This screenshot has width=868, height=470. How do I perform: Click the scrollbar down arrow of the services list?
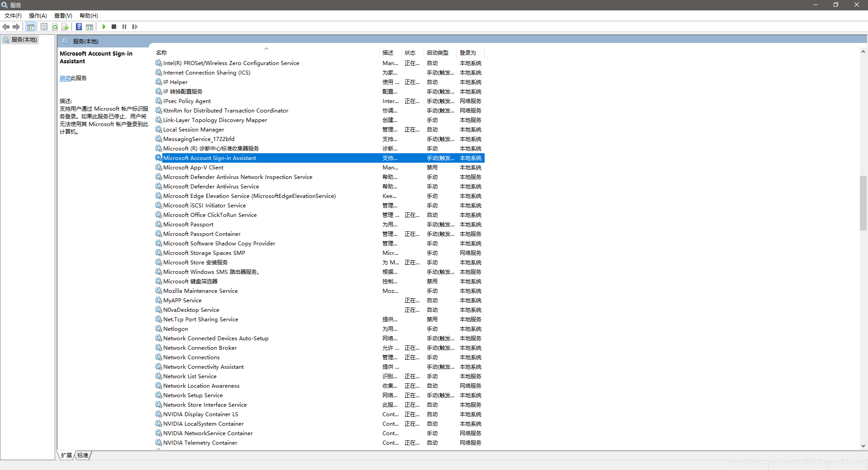point(863,446)
